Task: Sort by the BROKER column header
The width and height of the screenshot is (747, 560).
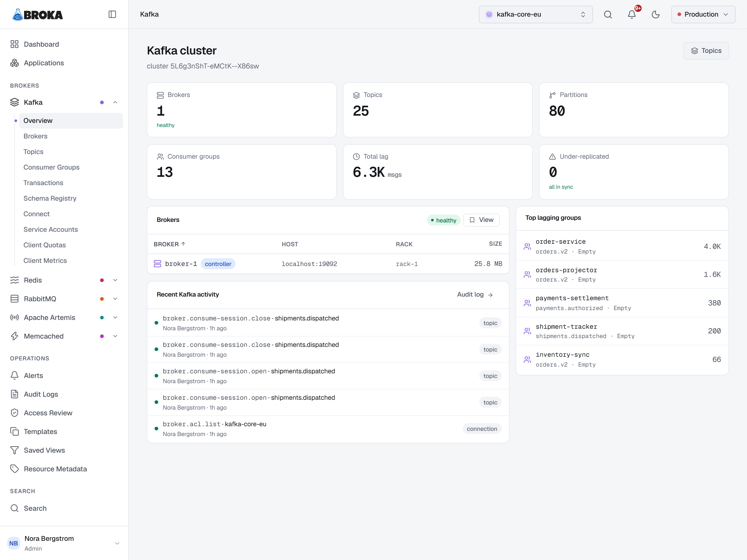Action: click(x=170, y=244)
